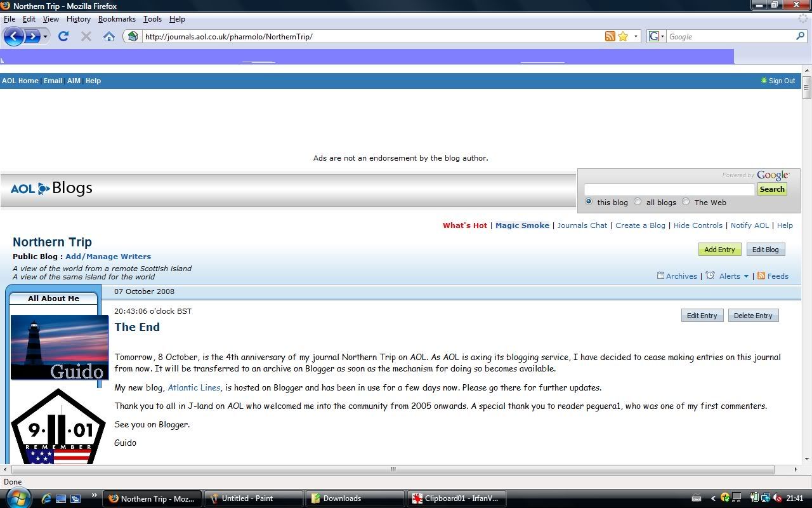812x508 pixels.
Task: Open the Bookmarks menu
Action: coord(117,19)
